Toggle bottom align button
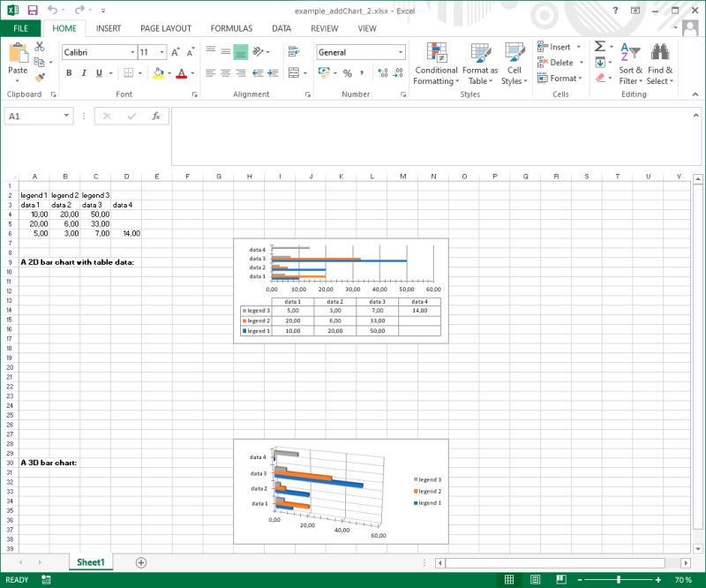 241,52
